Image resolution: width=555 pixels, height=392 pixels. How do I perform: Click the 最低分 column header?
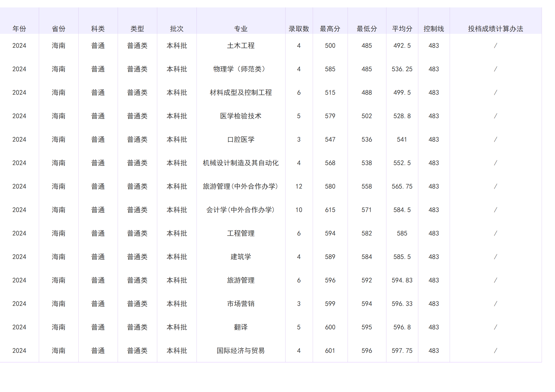tap(367, 28)
